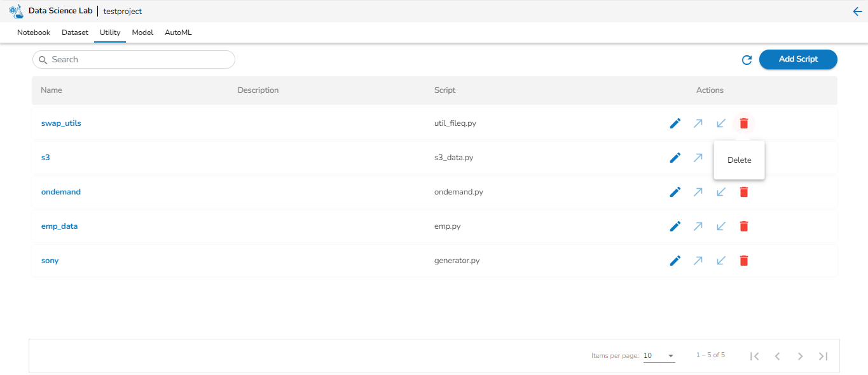Jump to the last page
The height and width of the screenshot is (375, 868).
(823, 356)
